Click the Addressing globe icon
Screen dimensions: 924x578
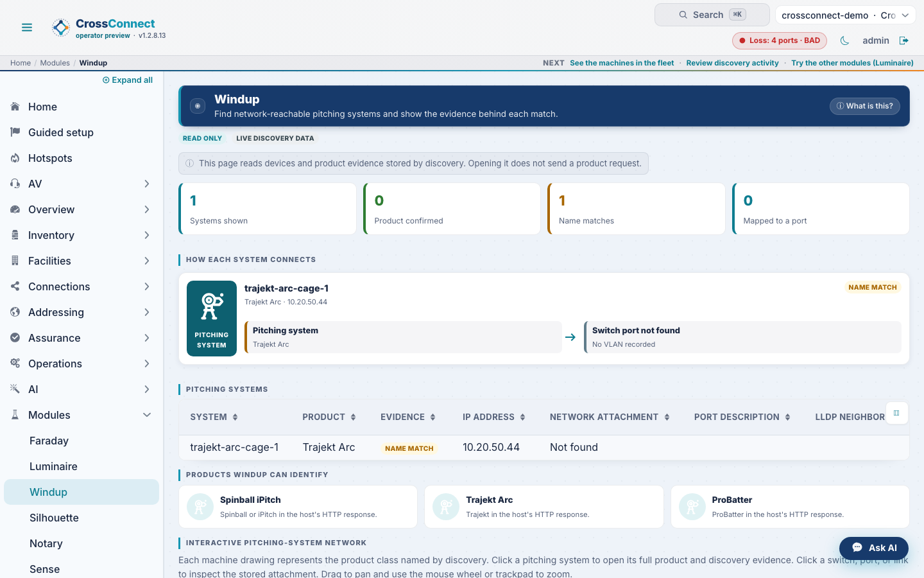point(15,312)
